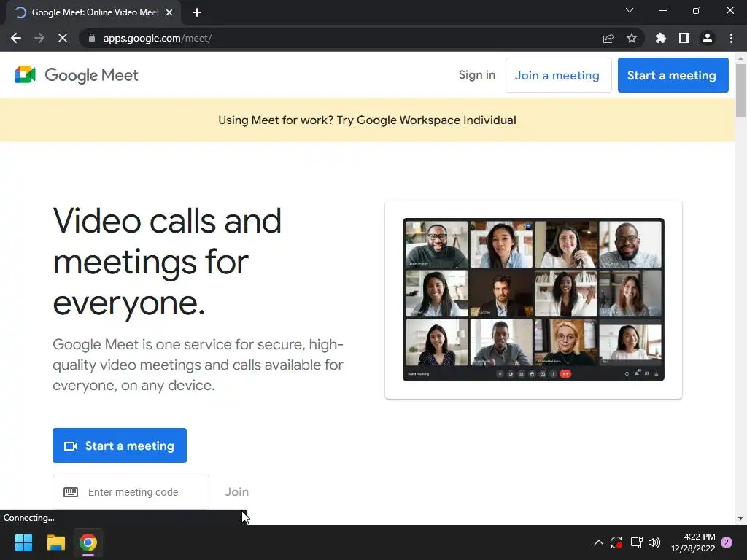Click 'Using Meet for work?' banner text
Image resolution: width=747 pixels, height=560 pixels.
276,120
